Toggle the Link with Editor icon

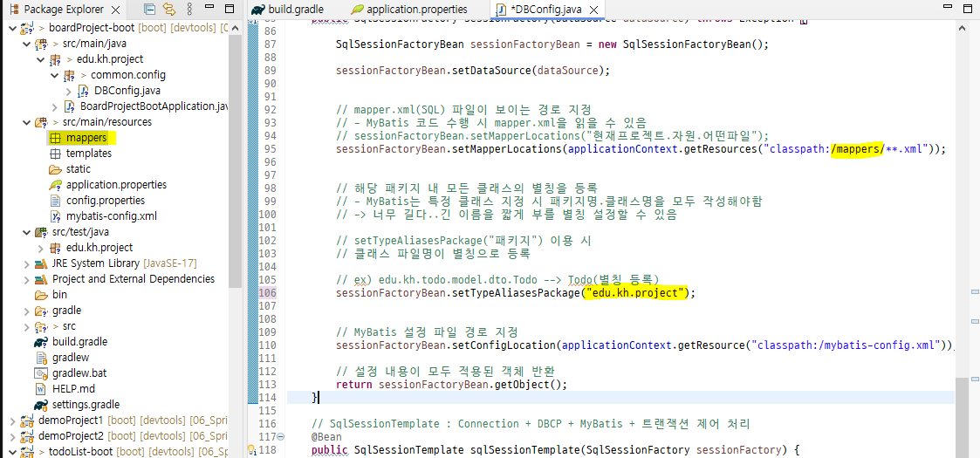point(168,10)
